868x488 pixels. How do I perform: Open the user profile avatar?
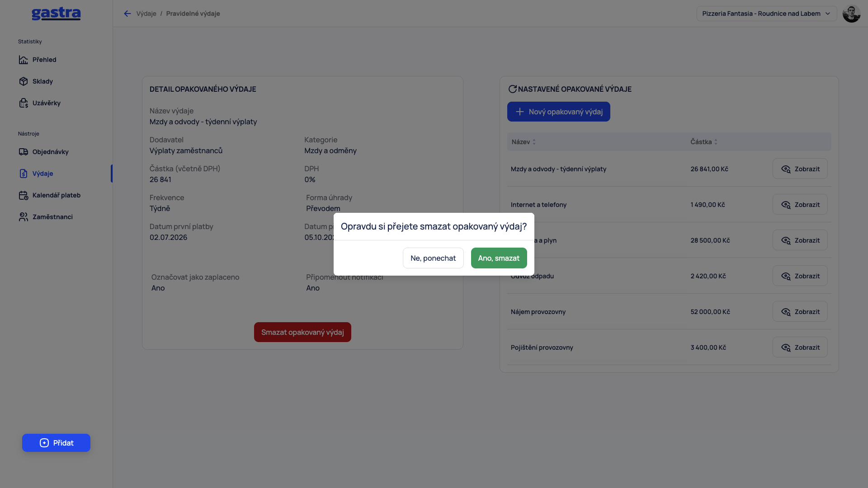[852, 14]
